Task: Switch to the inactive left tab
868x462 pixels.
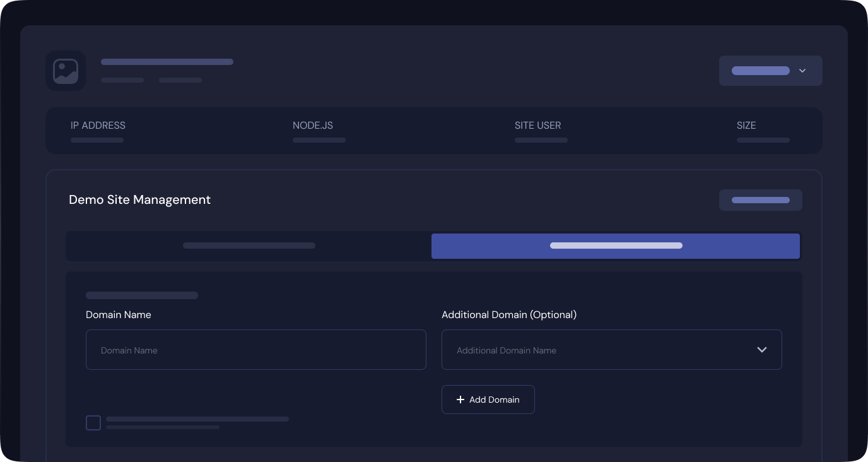Action: [x=249, y=246]
